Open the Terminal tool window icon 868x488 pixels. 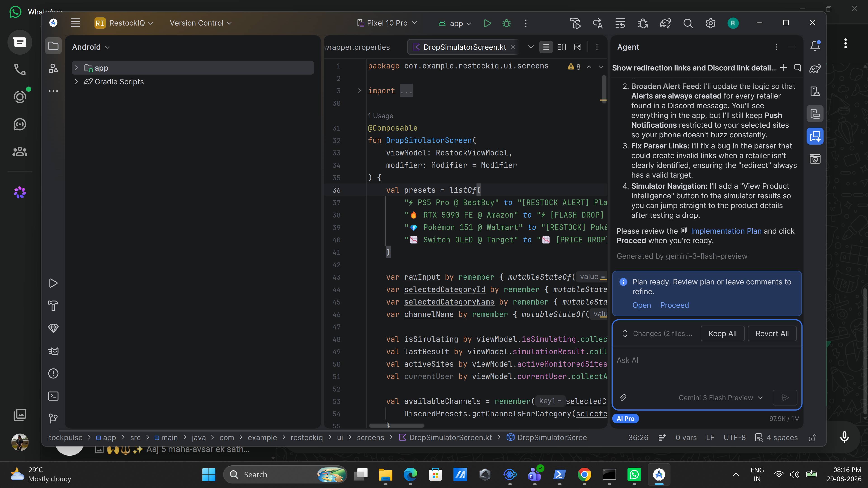[x=53, y=396]
